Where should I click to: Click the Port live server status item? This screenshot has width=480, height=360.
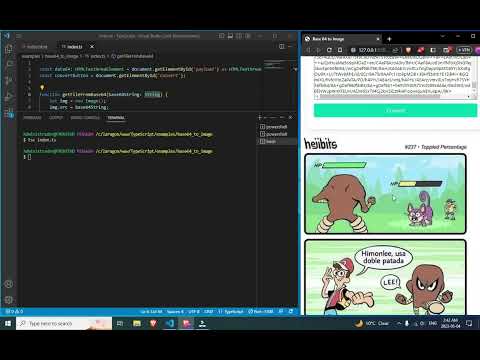261,311
